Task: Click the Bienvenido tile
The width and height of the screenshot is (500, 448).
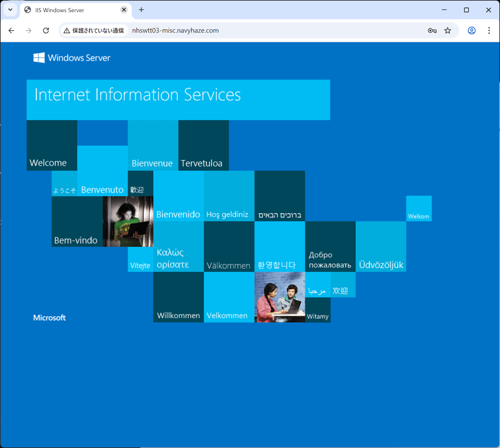Action: tap(178, 196)
